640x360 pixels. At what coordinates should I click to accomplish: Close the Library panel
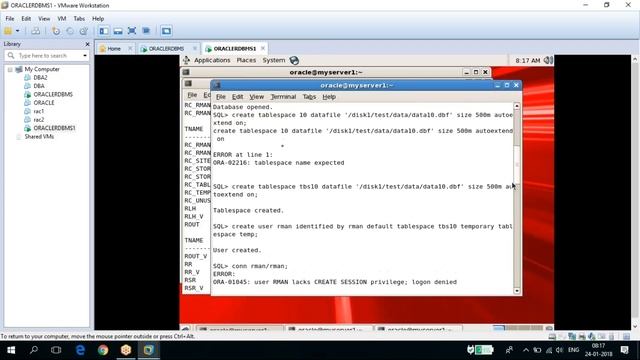tap(87, 44)
